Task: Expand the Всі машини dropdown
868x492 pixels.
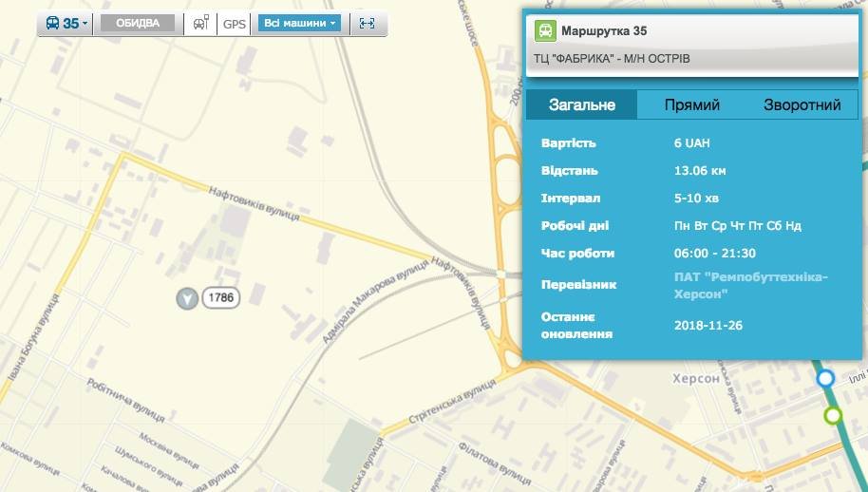Action: coord(299,23)
